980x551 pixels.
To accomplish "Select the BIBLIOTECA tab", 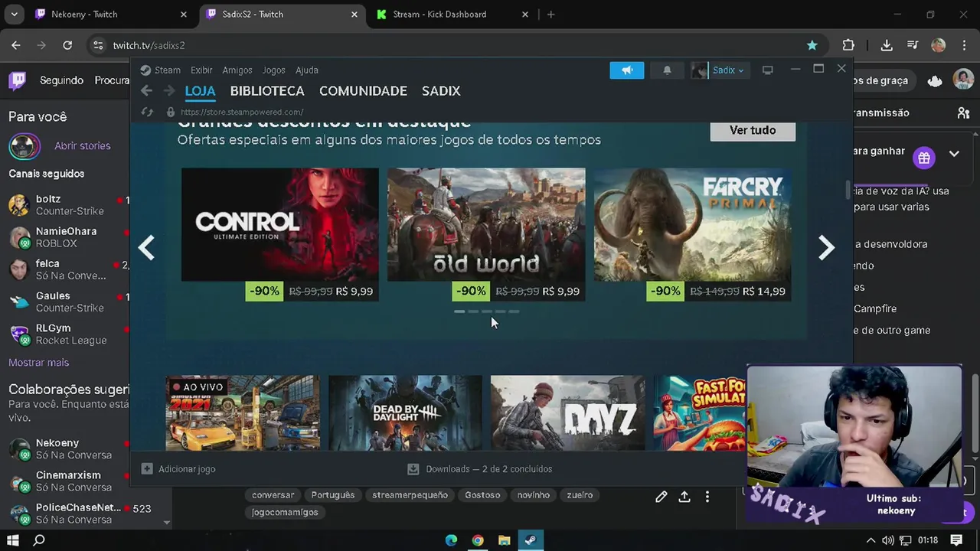I will (267, 91).
